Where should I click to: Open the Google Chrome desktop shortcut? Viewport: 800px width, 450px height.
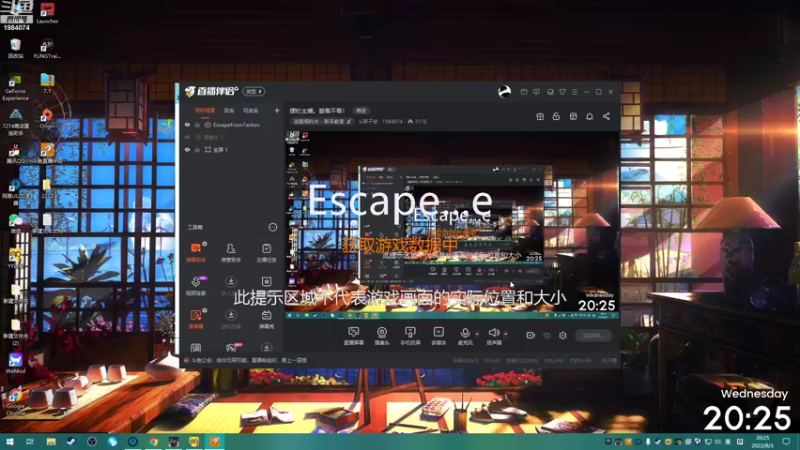(15, 402)
